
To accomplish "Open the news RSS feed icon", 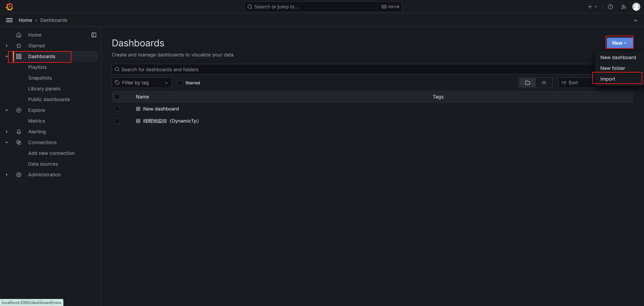I will point(624,7).
